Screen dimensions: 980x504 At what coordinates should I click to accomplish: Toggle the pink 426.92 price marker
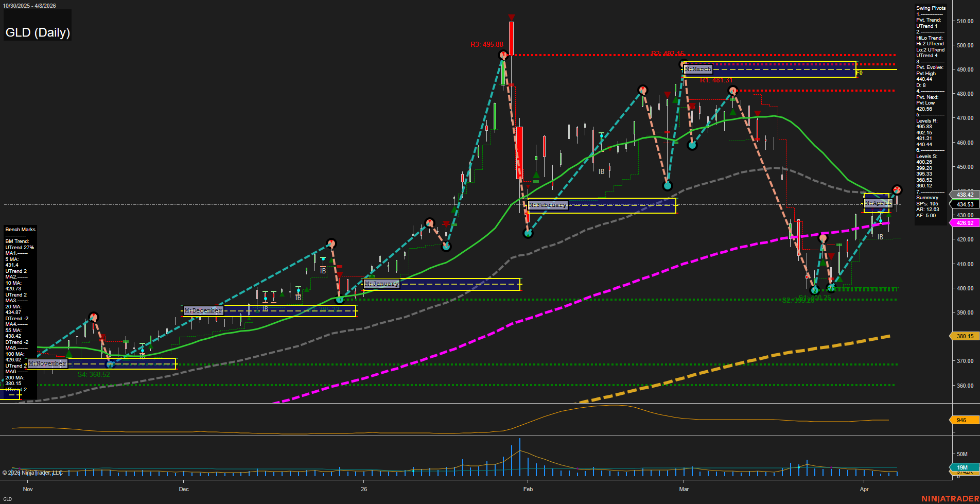(x=964, y=222)
